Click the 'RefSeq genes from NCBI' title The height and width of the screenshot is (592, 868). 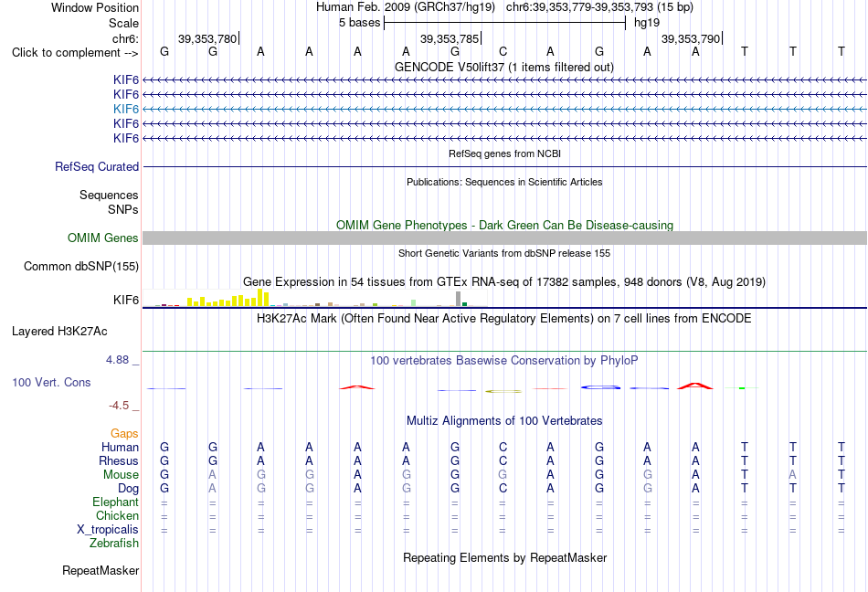tap(505, 153)
